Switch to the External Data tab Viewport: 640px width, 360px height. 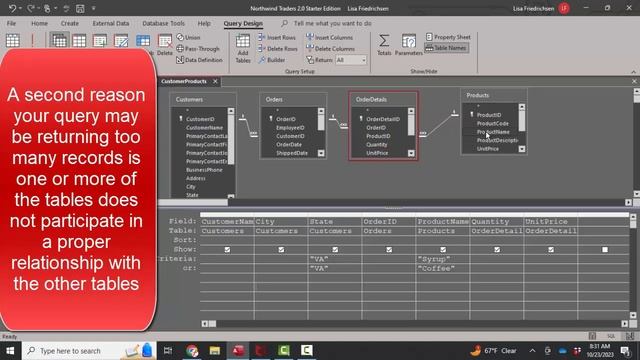111,23
